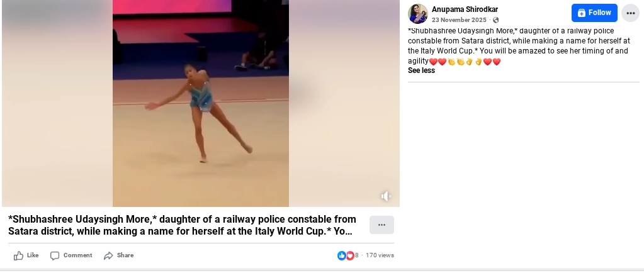Image resolution: width=644 pixels, height=273 pixels.
Task: Open post options three-dot menu beside Follow
Action: click(x=630, y=13)
